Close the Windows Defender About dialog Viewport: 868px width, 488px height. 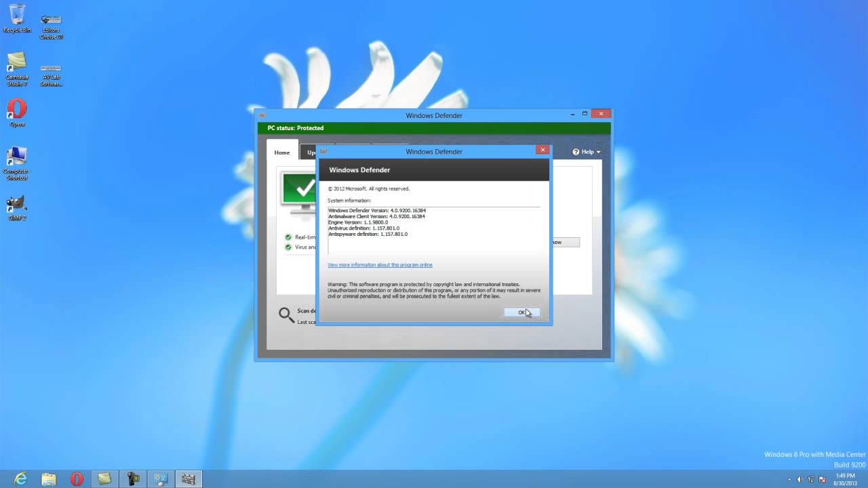point(542,150)
